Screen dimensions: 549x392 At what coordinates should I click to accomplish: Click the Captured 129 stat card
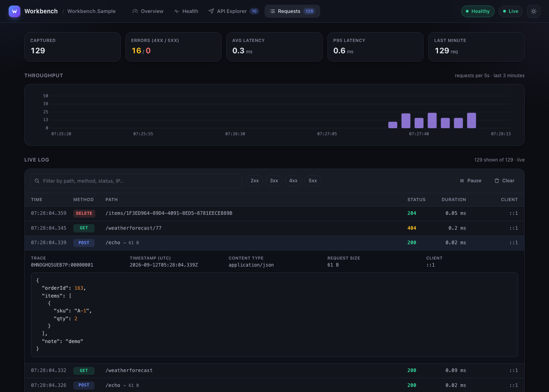[73, 47]
